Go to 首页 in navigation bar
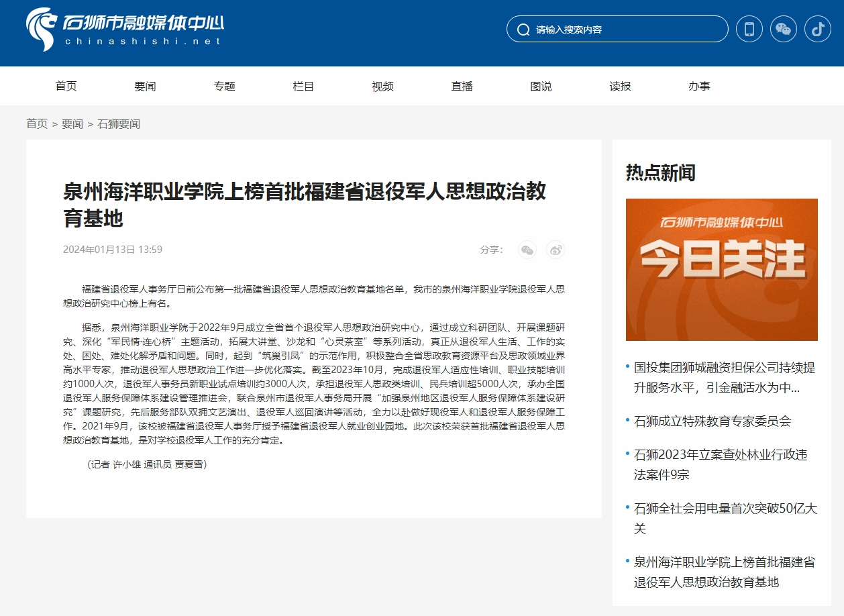This screenshot has width=844, height=616. coord(66,87)
